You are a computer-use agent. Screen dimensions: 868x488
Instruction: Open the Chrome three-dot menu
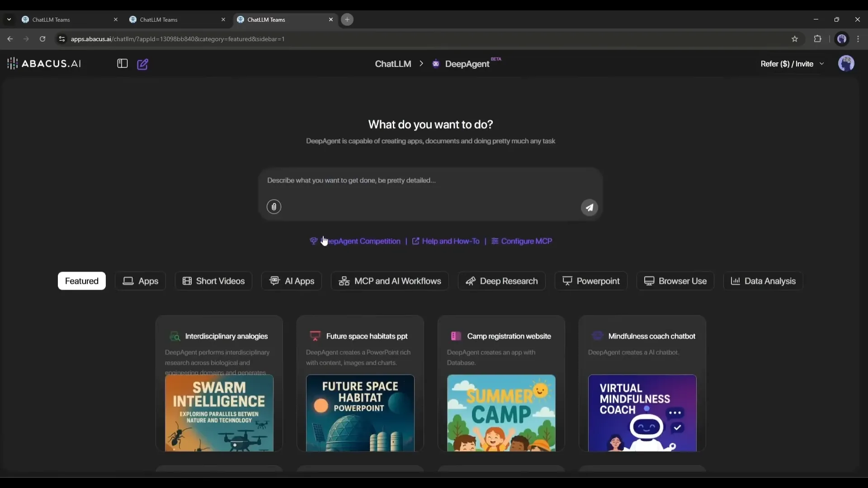(858, 39)
